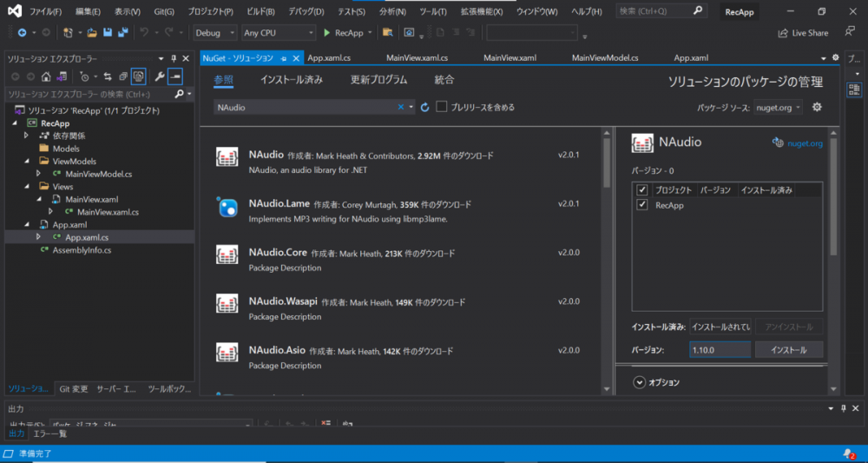Open NuGet settings gear icon

click(x=817, y=108)
